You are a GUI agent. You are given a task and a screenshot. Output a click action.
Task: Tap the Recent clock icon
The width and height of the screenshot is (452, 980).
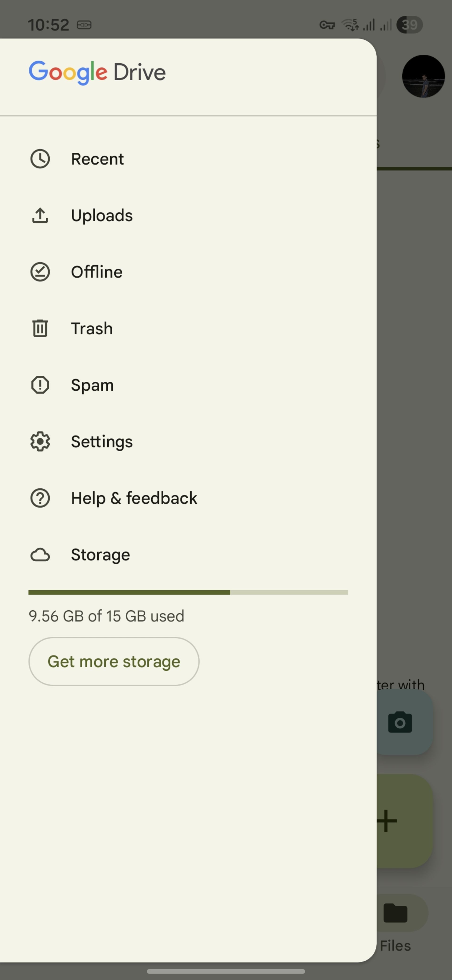(40, 159)
